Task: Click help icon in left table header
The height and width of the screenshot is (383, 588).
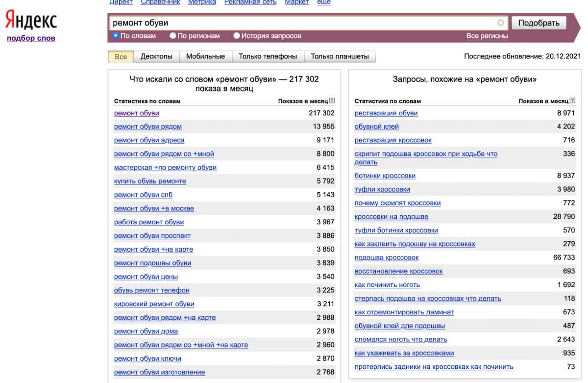Action: [x=332, y=101]
